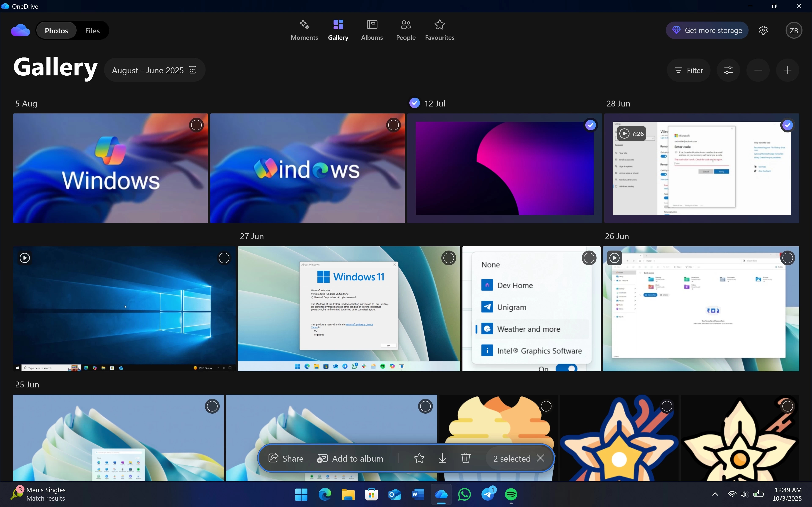Open gallery view options with sliders icon

[x=728, y=70]
